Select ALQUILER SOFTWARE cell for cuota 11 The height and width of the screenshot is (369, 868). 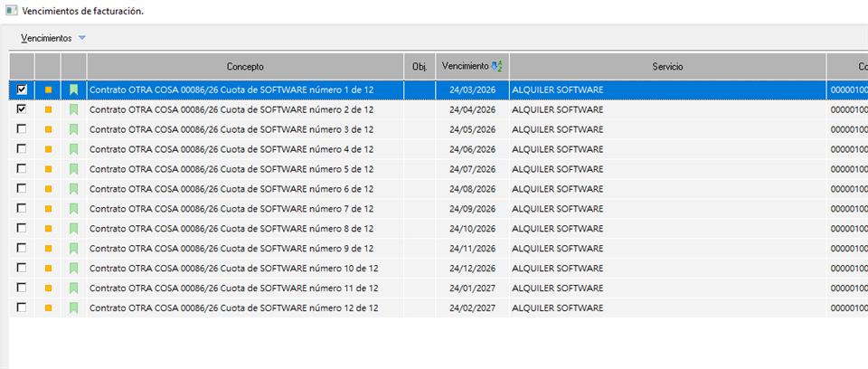pyautogui.click(x=557, y=289)
